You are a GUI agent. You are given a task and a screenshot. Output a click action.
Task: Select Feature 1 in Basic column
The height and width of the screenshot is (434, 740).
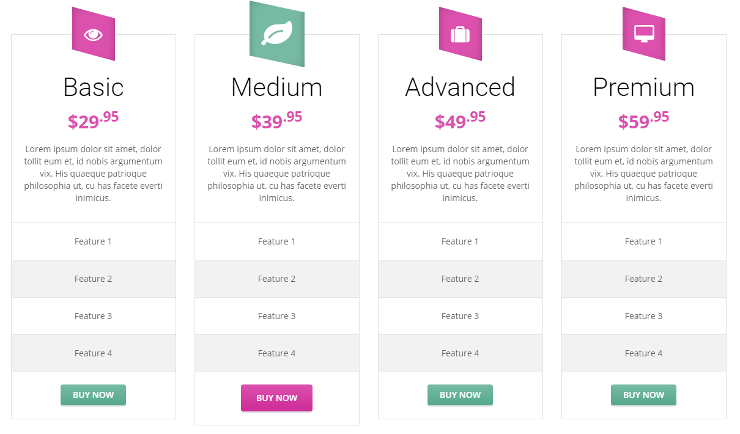click(x=93, y=242)
